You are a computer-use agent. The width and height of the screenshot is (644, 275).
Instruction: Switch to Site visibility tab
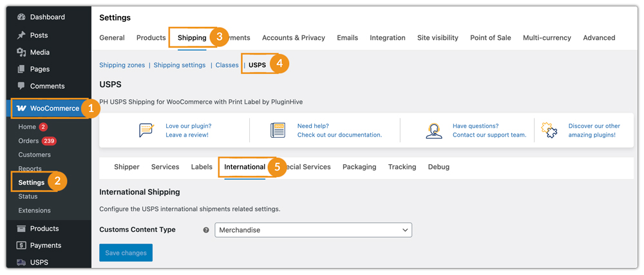pos(438,38)
